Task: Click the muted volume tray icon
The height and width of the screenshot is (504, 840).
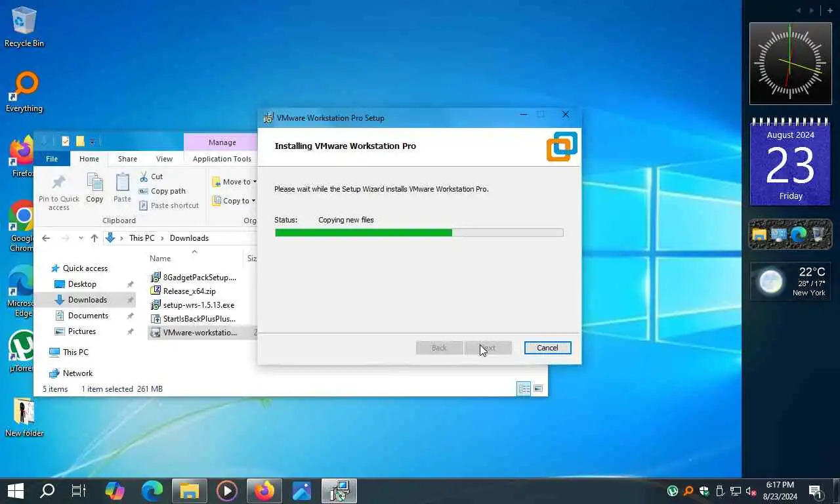Action: (x=751, y=491)
